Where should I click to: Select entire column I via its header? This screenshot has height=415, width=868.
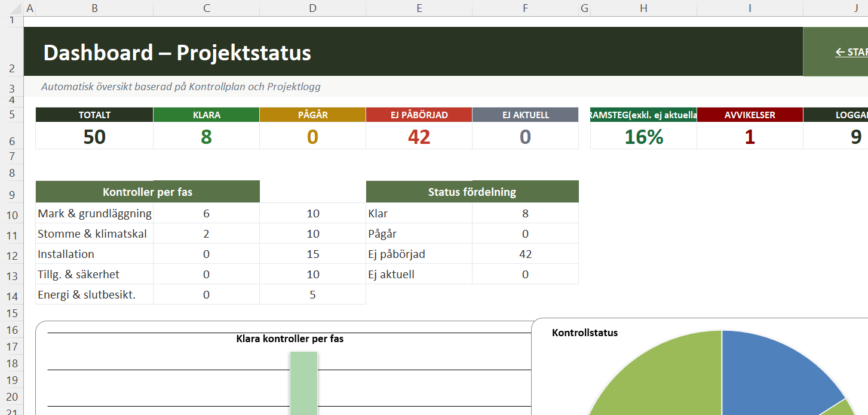[x=750, y=8]
